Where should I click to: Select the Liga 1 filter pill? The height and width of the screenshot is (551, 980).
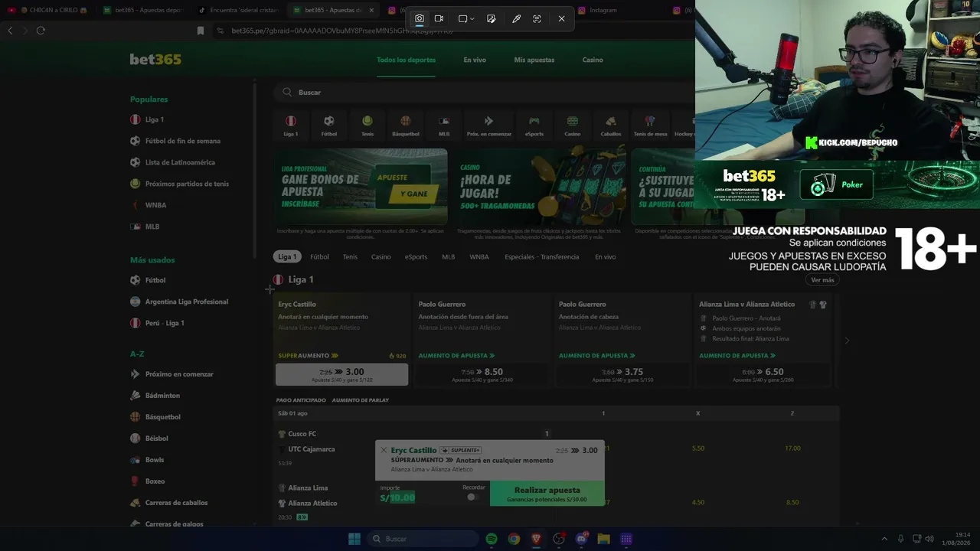point(287,256)
